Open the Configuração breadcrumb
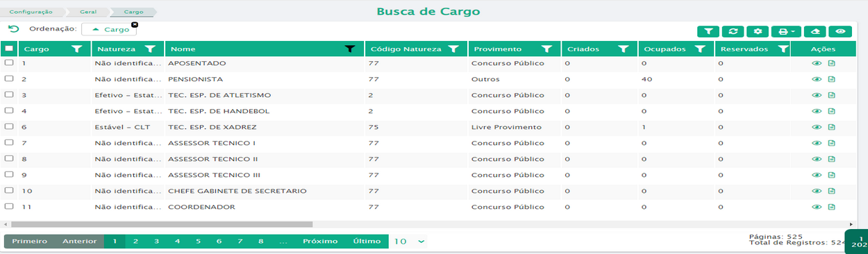Viewport: 868px width, 254px height. tap(31, 12)
